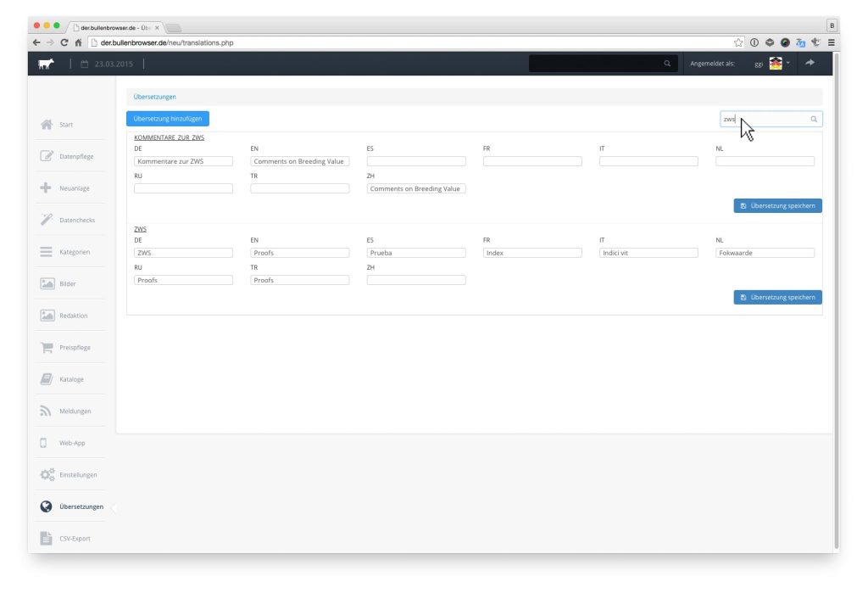Click the bull logo in top bar

point(47,64)
